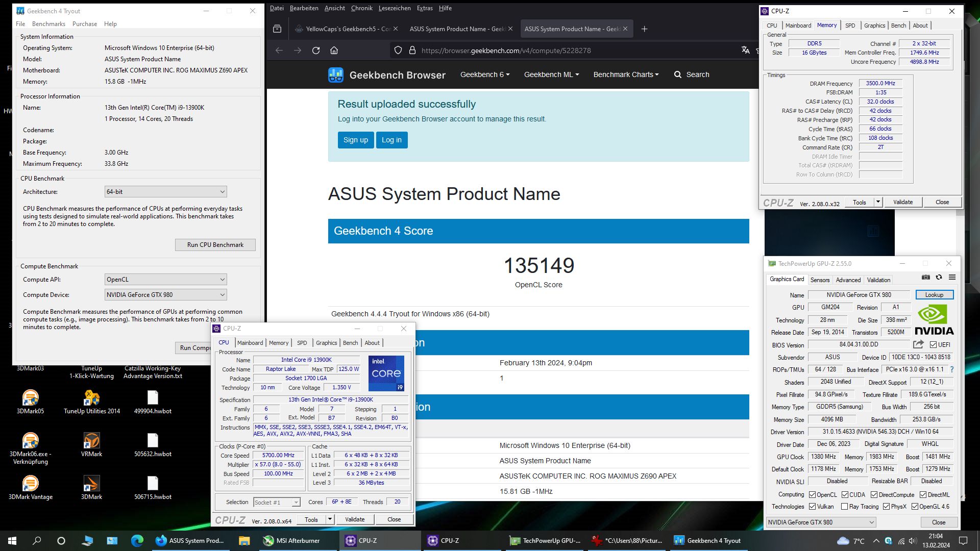980x551 pixels.
Task: Expand Tools arrow in the CPU-Z CPU window
Action: (330, 519)
